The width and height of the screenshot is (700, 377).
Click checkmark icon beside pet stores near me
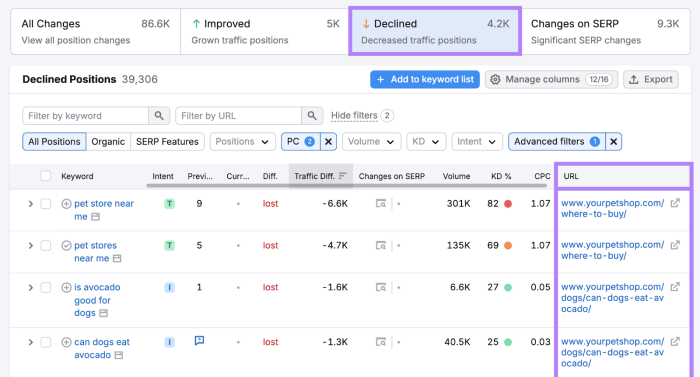[x=66, y=245]
